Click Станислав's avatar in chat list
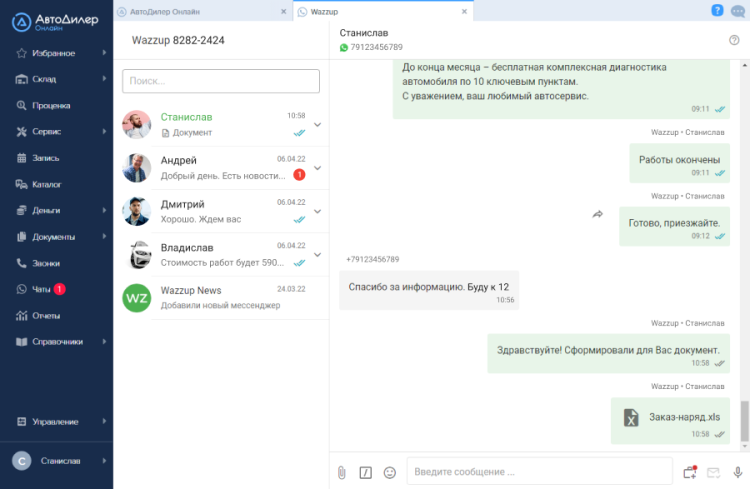 coord(137,125)
